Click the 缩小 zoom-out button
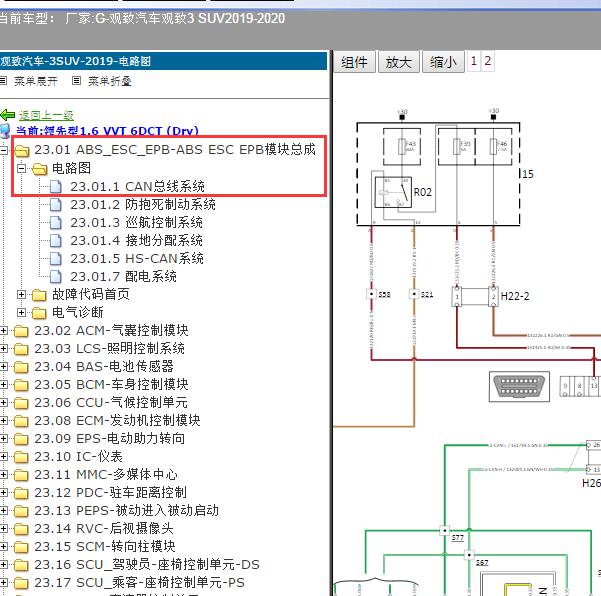 coord(443,62)
